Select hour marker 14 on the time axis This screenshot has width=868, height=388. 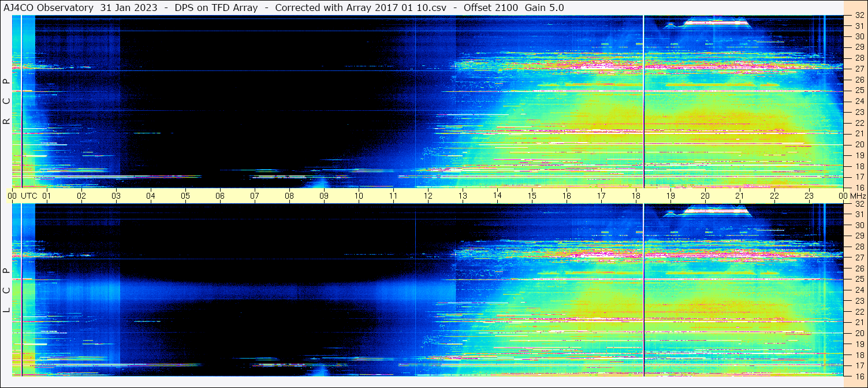pos(497,195)
